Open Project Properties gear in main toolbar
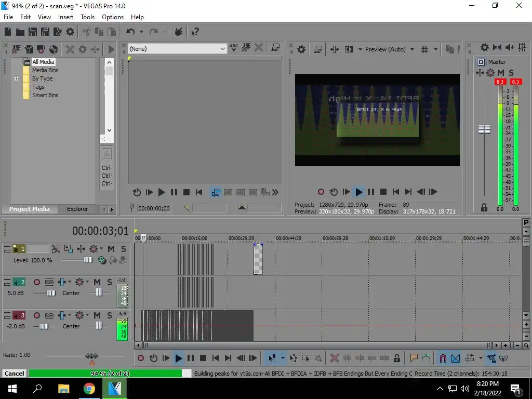 70,32
